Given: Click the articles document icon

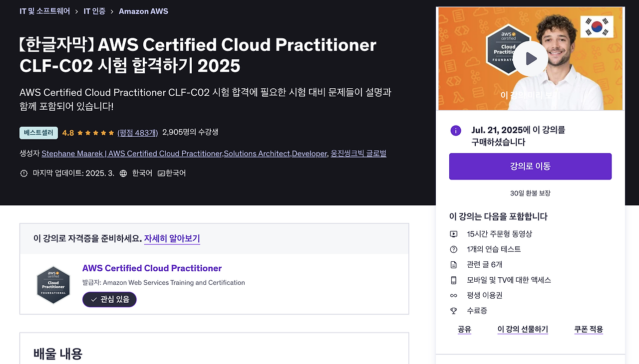Looking at the screenshot, I should point(453,265).
